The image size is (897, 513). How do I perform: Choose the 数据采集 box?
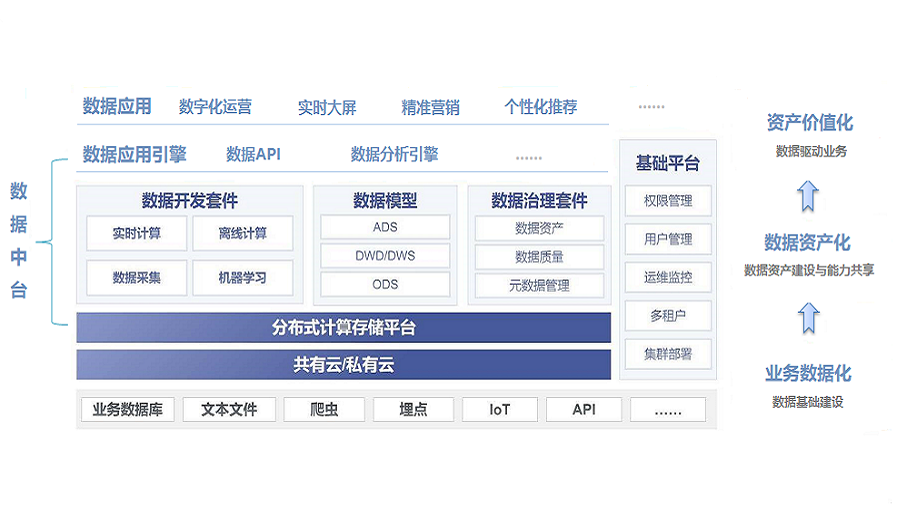pyautogui.click(x=136, y=278)
